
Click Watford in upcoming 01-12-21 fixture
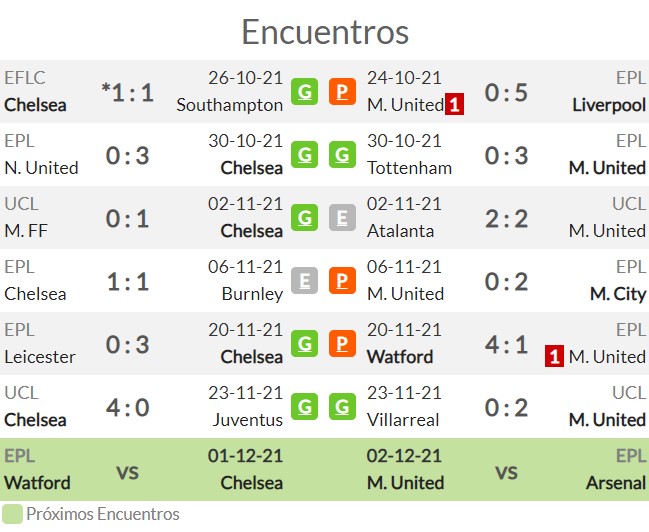tap(37, 483)
